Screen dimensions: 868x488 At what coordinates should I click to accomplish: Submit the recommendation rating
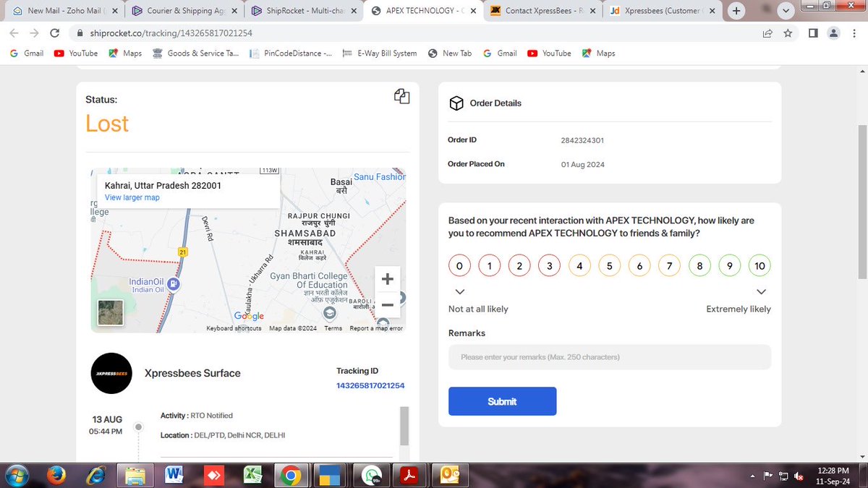click(502, 401)
